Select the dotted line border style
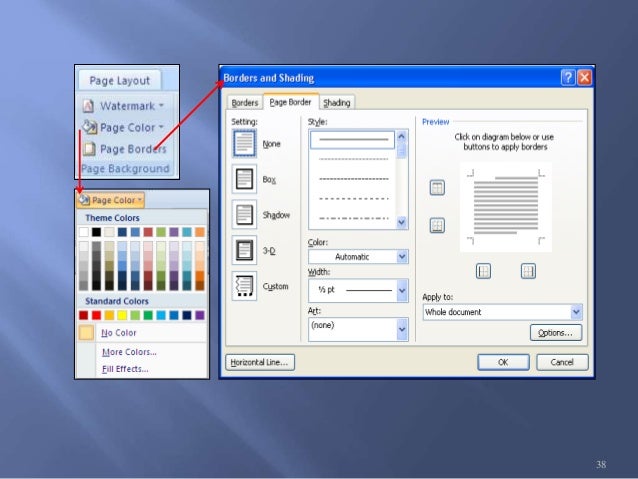The image size is (638, 479). 353,159
